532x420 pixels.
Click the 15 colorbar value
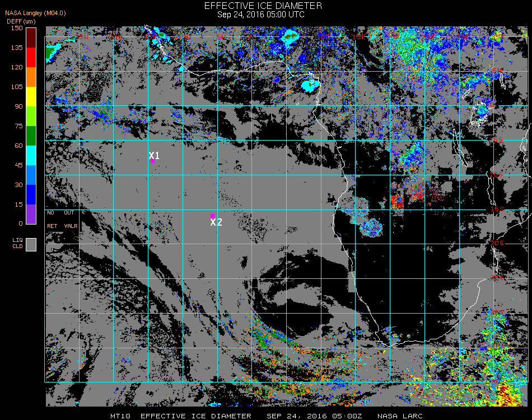[18, 204]
